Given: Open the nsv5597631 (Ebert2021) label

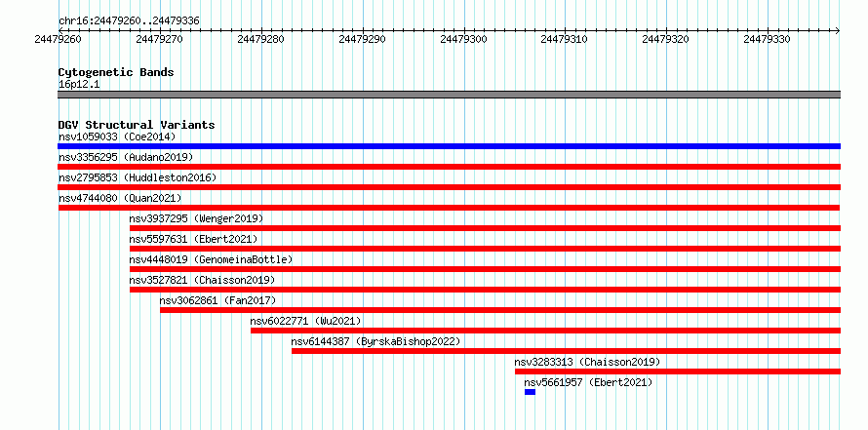Looking at the screenshot, I should pos(193,239).
